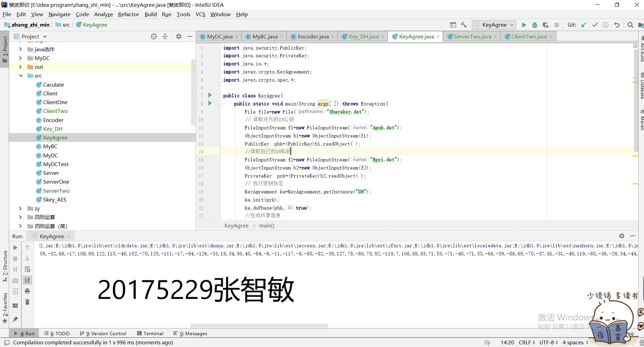Clear all console output with the trash icon

click(x=27, y=302)
